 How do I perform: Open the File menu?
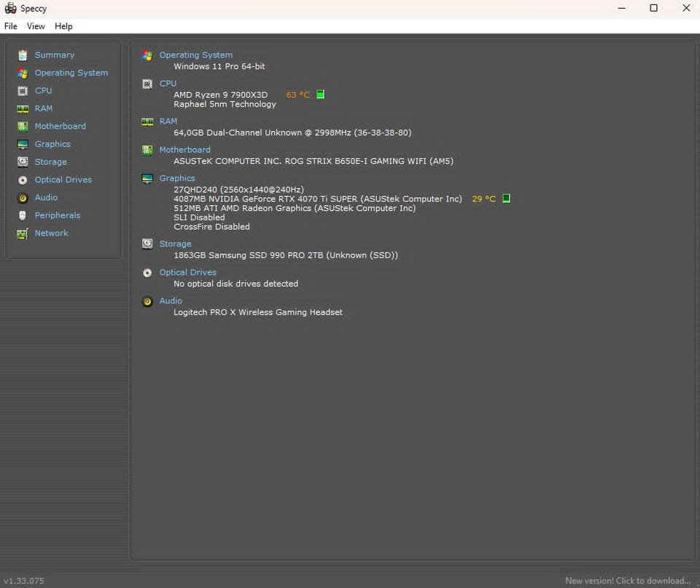pos(11,26)
